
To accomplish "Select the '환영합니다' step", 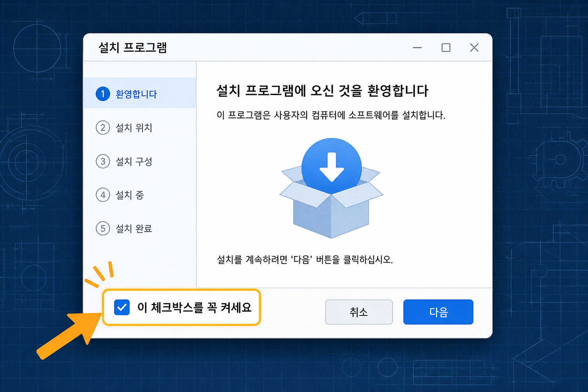I will tap(140, 93).
